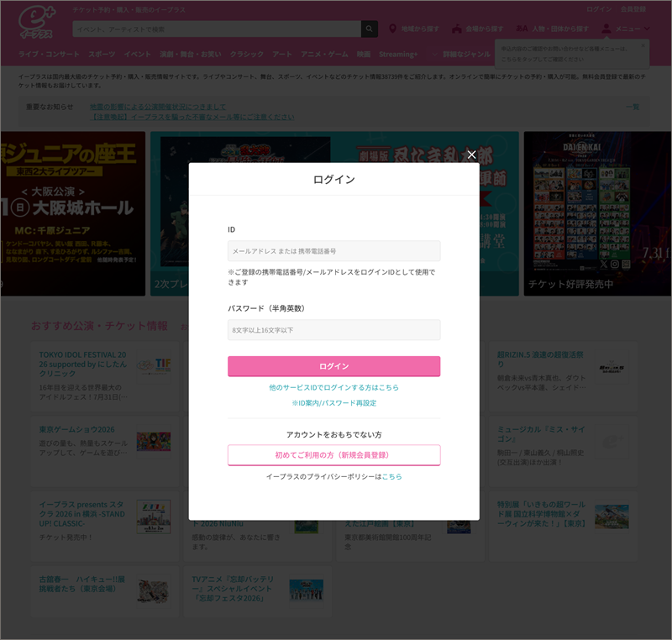The width and height of the screenshot is (672, 640).
Task: Click the pink ログイン submit button
Action: [x=333, y=366]
